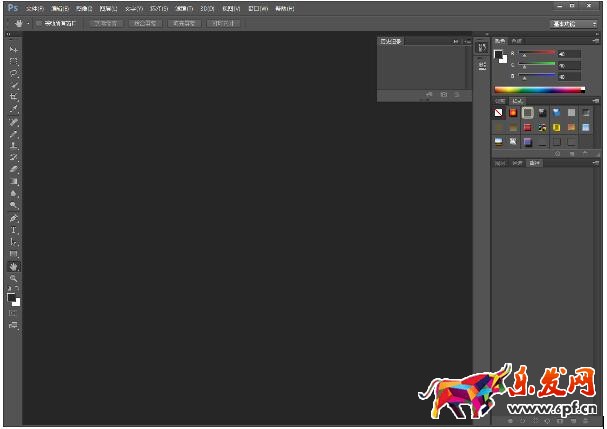Expand the toolbox using double-arrow

coord(10,35)
